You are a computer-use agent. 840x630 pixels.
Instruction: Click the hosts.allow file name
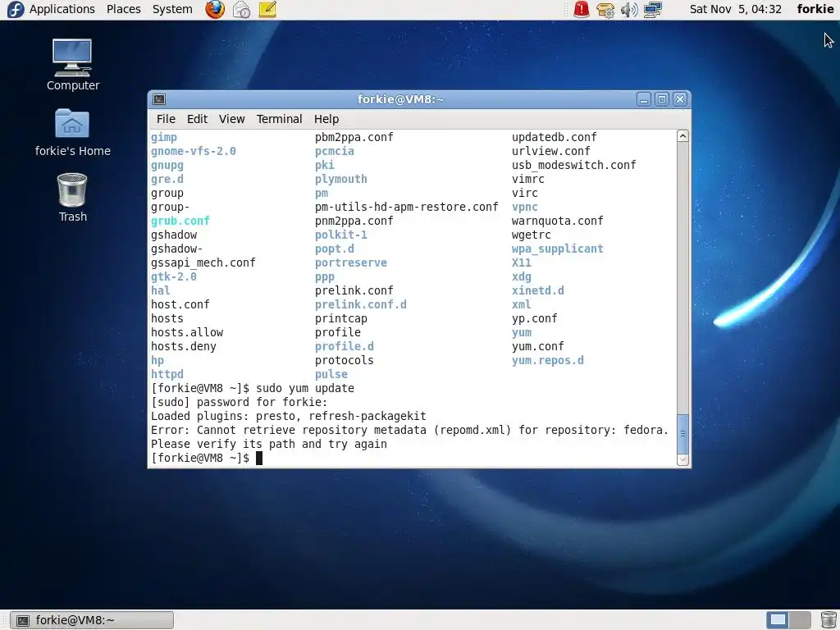(x=187, y=332)
